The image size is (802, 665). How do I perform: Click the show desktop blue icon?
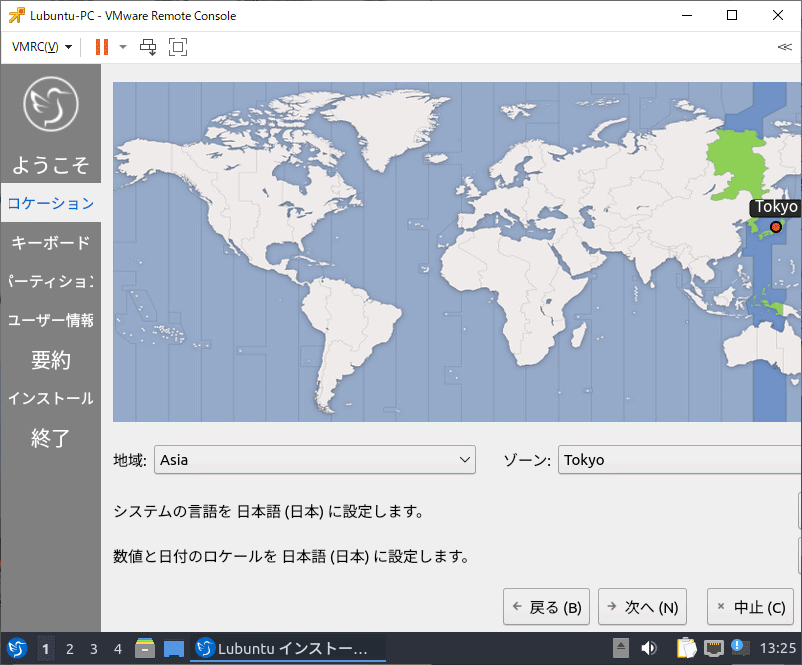tap(174, 649)
